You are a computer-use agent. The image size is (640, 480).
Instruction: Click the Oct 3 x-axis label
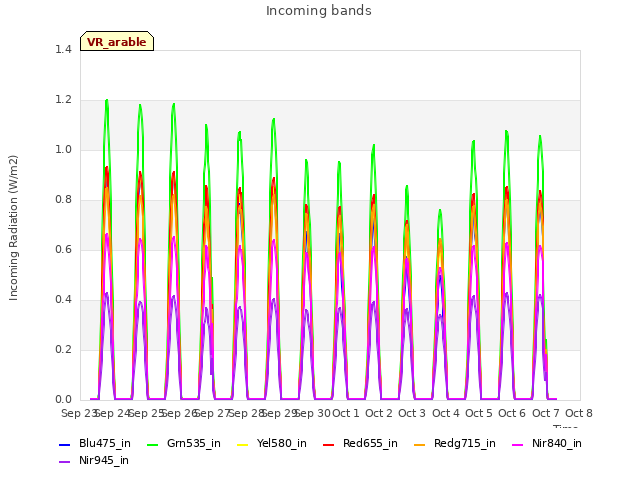tap(412, 413)
